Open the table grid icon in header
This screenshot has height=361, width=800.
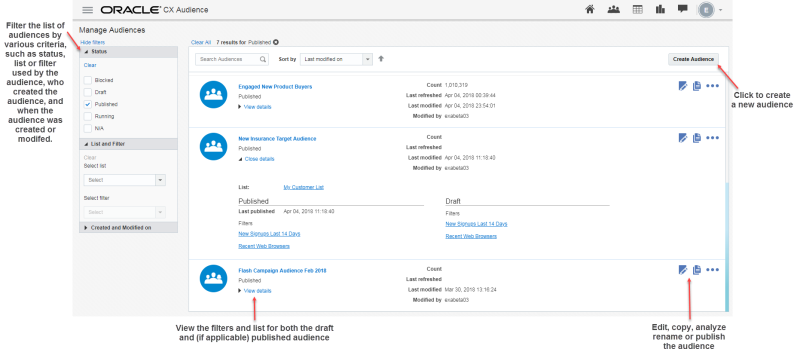637,9
